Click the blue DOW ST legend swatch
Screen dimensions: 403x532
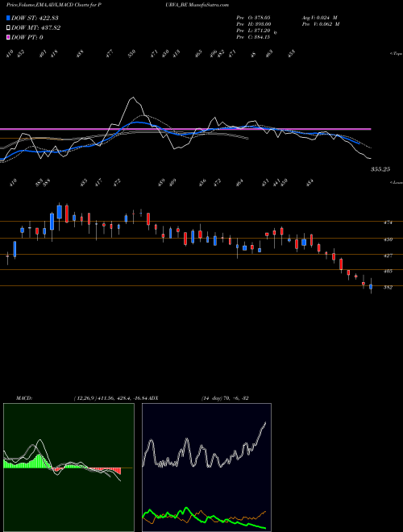point(9,19)
